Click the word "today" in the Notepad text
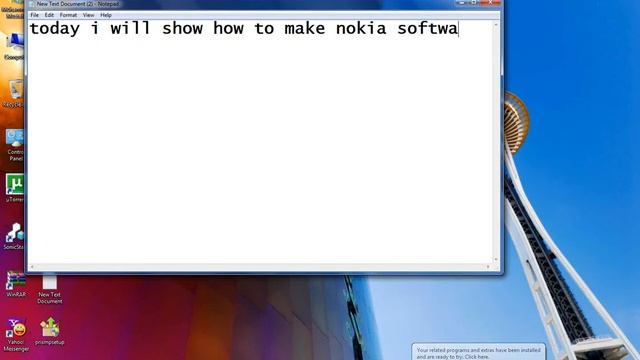640x360 pixels. pyautogui.click(x=55, y=29)
